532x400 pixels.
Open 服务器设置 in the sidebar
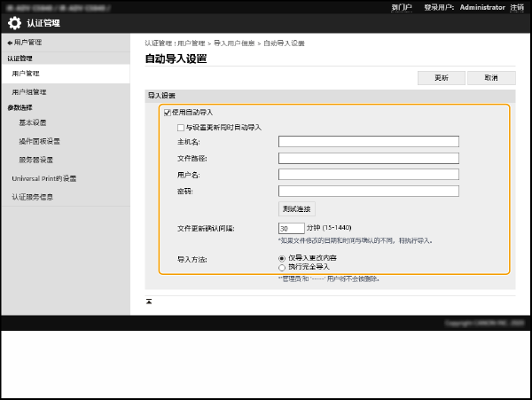click(x=35, y=160)
